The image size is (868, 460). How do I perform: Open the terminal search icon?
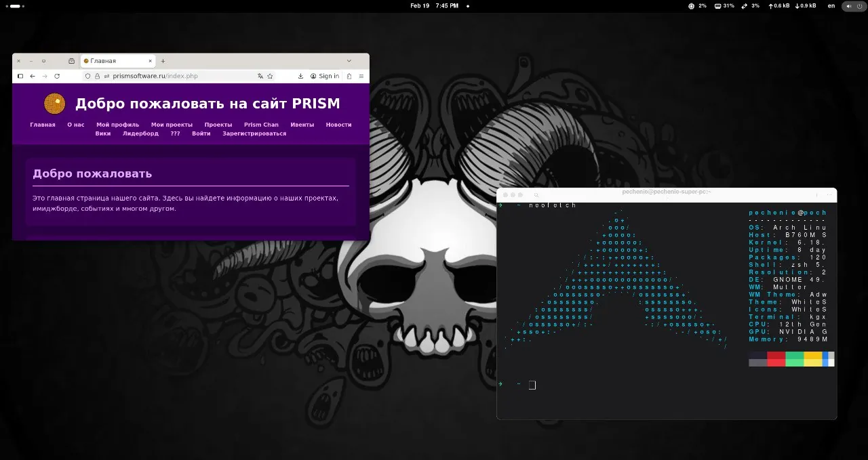[536, 195]
